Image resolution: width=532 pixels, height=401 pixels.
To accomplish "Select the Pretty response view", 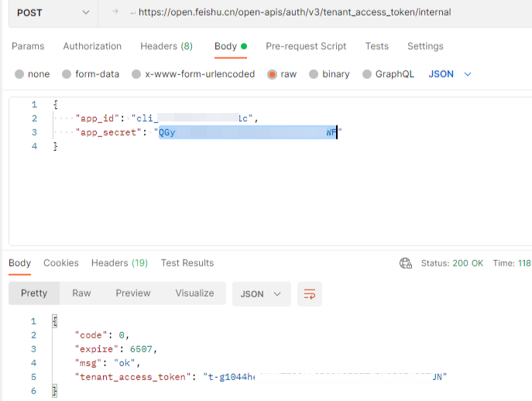I will pos(34,293).
